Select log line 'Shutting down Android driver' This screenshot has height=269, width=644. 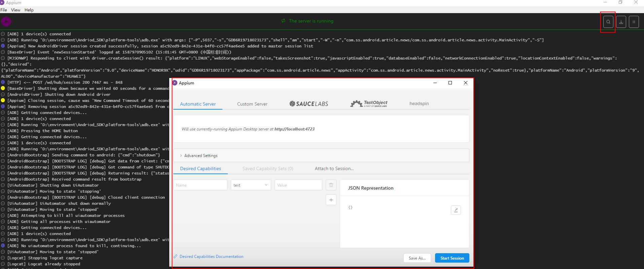click(x=59, y=94)
